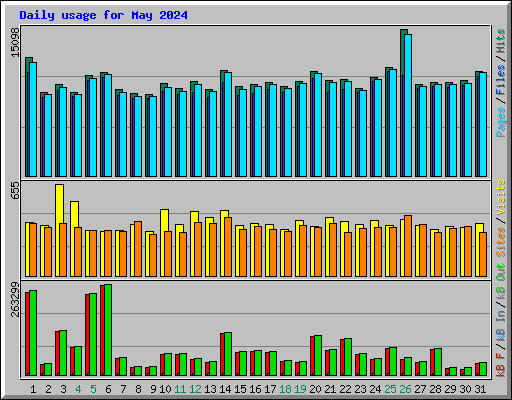Click the cyan files bar for day 31

tap(483, 124)
